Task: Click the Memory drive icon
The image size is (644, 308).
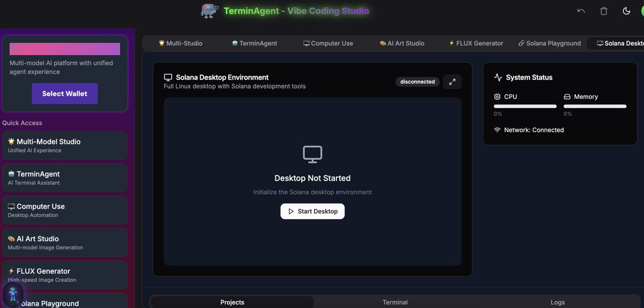Action: 567,97
